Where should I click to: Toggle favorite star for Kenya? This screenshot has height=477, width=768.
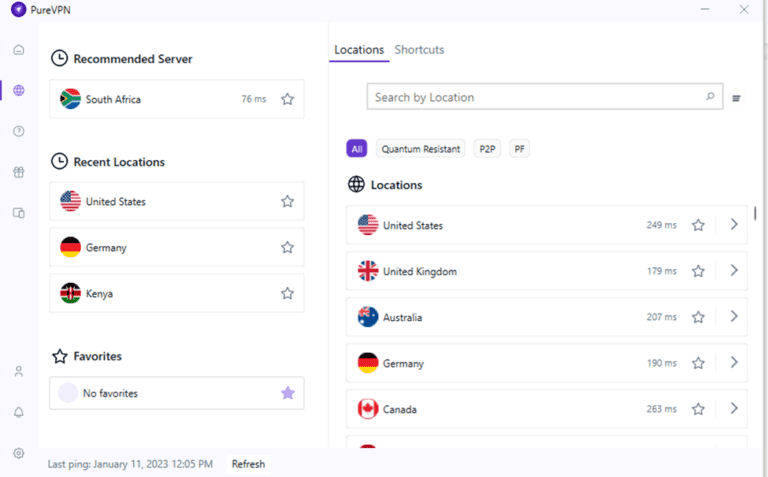(287, 294)
